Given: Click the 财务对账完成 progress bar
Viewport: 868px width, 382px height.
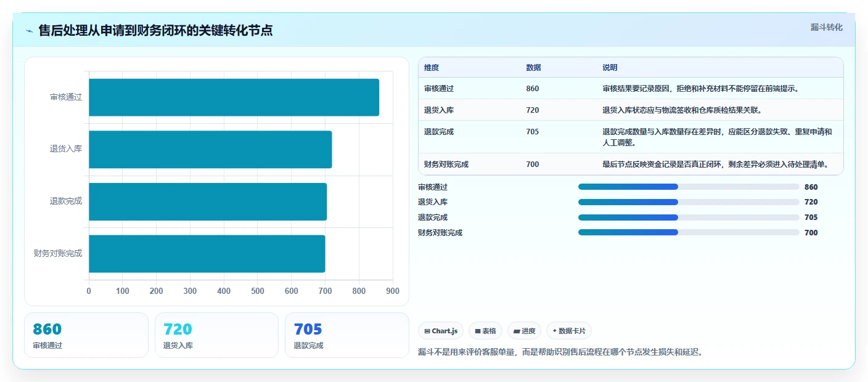Looking at the screenshot, I should tap(689, 232).
